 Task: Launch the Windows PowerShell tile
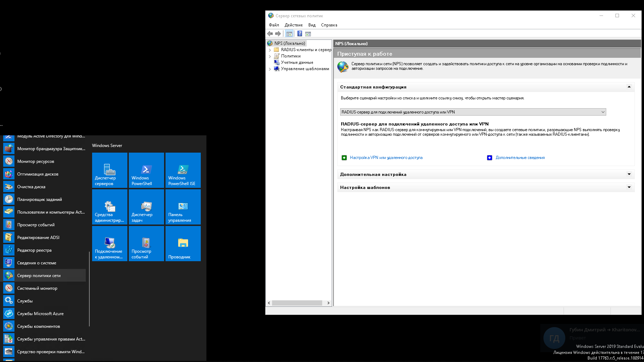(x=146, y=170)
